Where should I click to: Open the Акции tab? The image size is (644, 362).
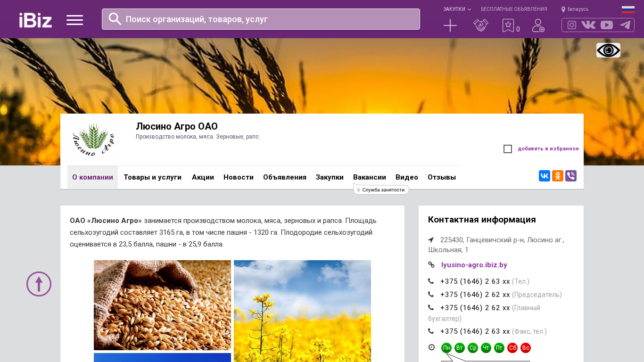pyautogui.click(x=203, y=177)
